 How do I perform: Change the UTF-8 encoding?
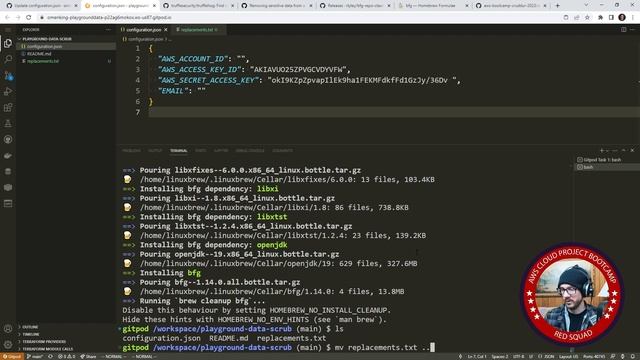coord(518,356)
